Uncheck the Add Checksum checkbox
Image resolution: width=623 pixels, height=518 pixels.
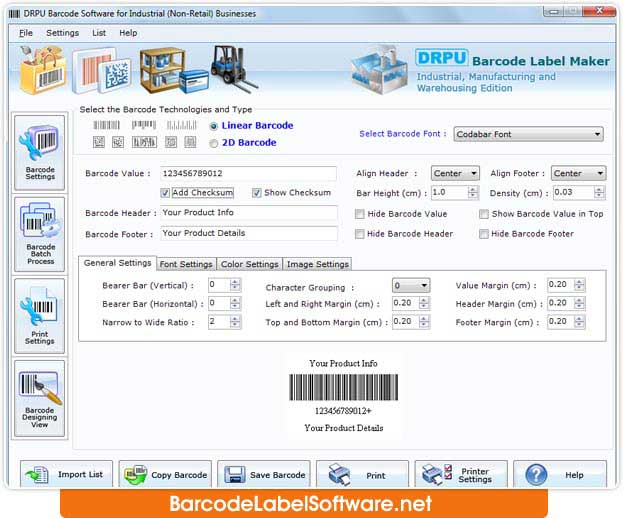coord(165,193)
